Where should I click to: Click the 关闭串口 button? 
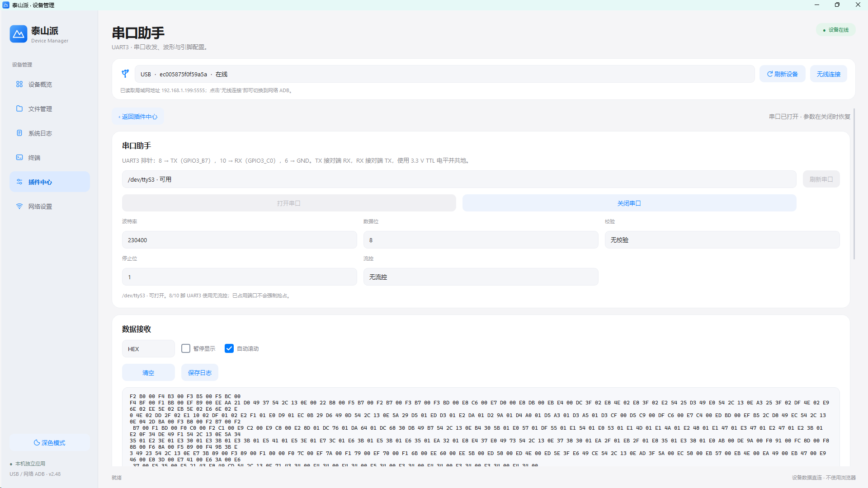point(629,203)
